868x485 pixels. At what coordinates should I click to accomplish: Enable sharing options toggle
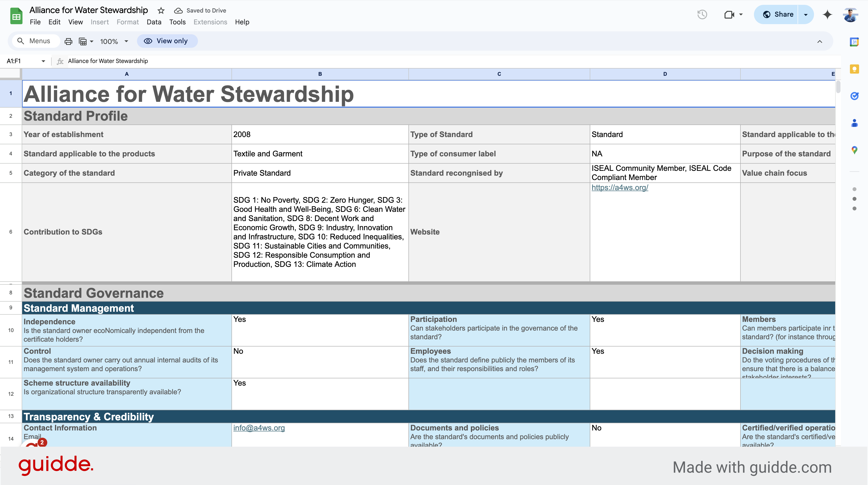(x=805, y=14)
